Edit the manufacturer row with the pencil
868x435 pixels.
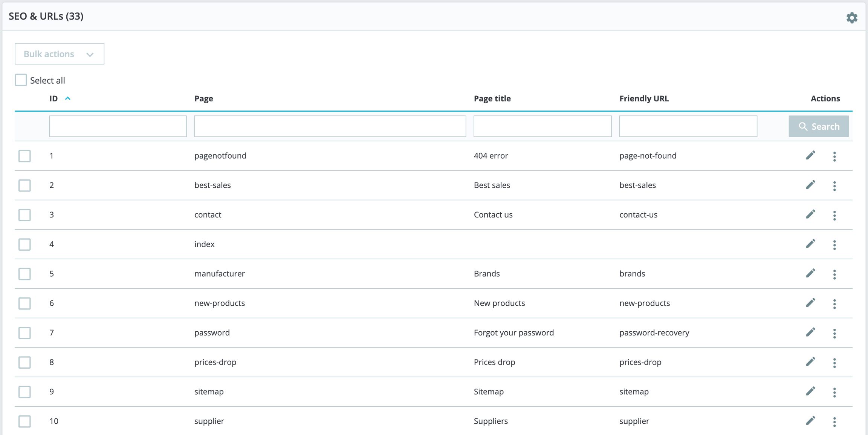click(810, 273)
